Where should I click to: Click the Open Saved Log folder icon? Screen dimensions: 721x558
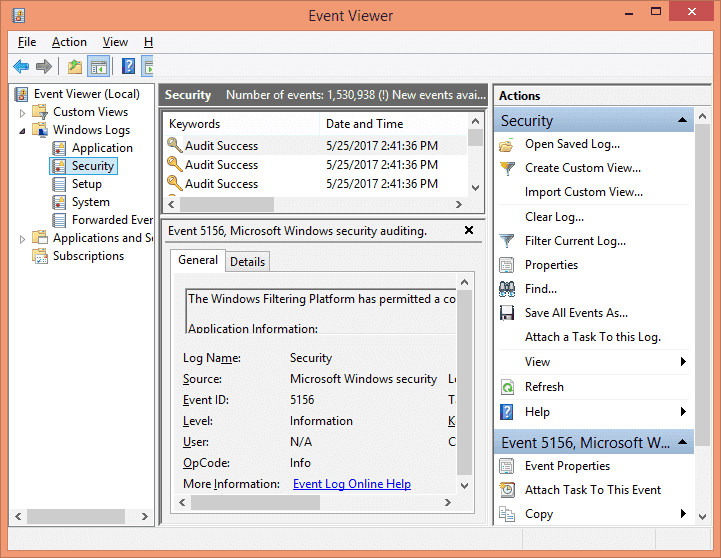[506, 145]
